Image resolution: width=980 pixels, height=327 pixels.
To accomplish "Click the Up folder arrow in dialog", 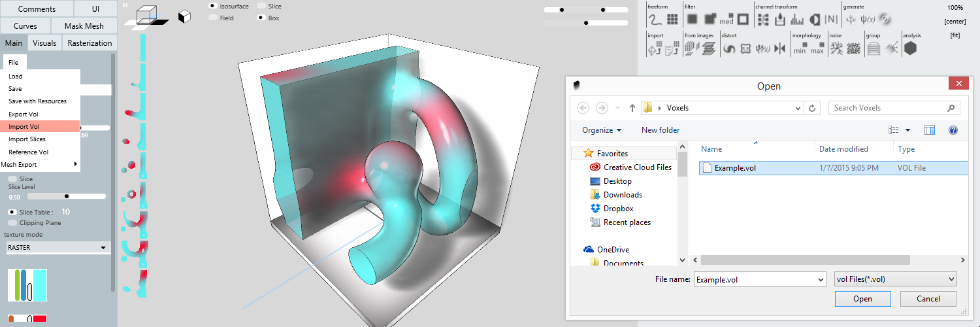I will click(632, 108).
